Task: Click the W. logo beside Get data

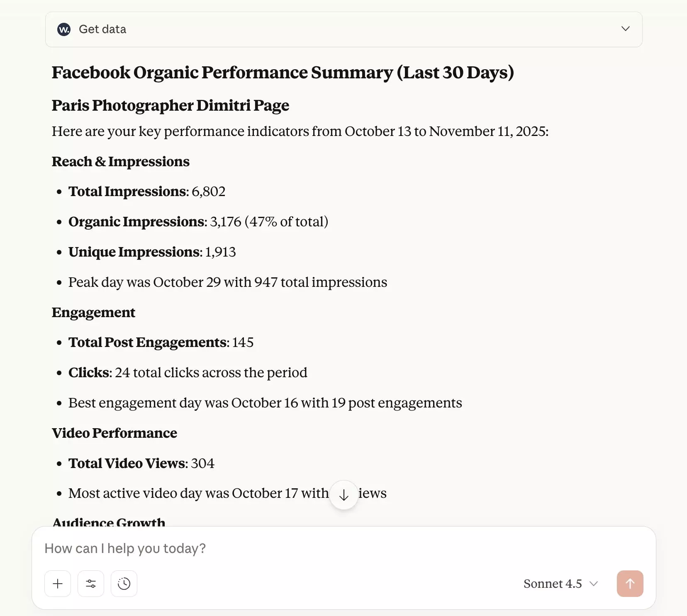Action: [64, 29]
